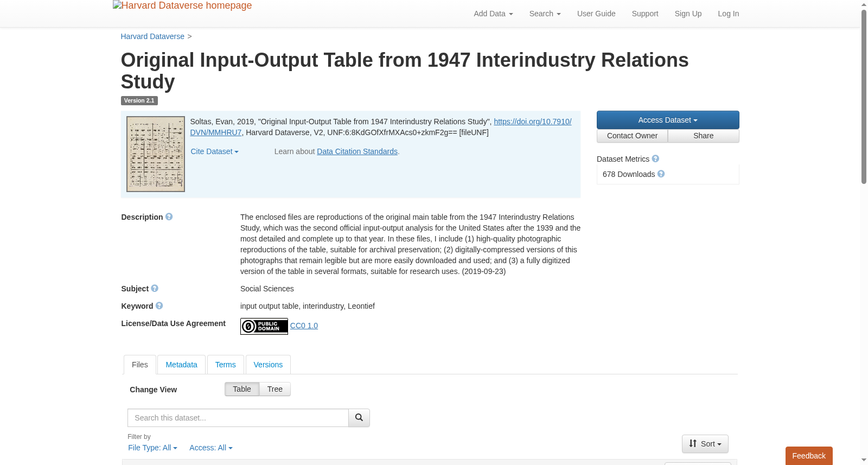The height and width of the screenshot is (465, 868).
Task: Click the Keyword help question-mark icon
Action: tap(159, 305)
